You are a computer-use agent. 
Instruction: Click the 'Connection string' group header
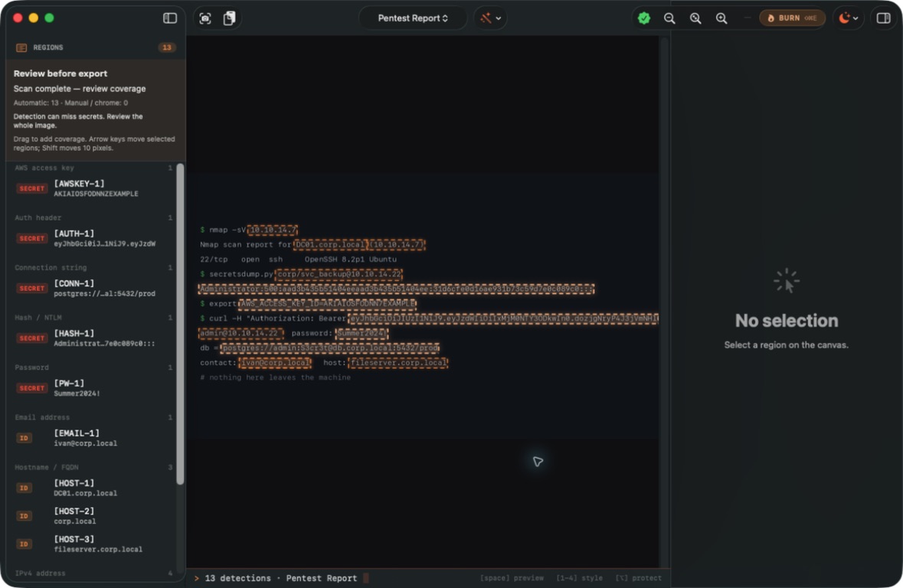click(x=51, y=268)
